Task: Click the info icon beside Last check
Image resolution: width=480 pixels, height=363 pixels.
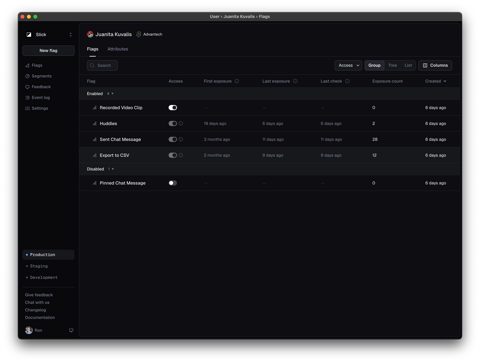Action: pyautogui.click(x=347, y=81)
